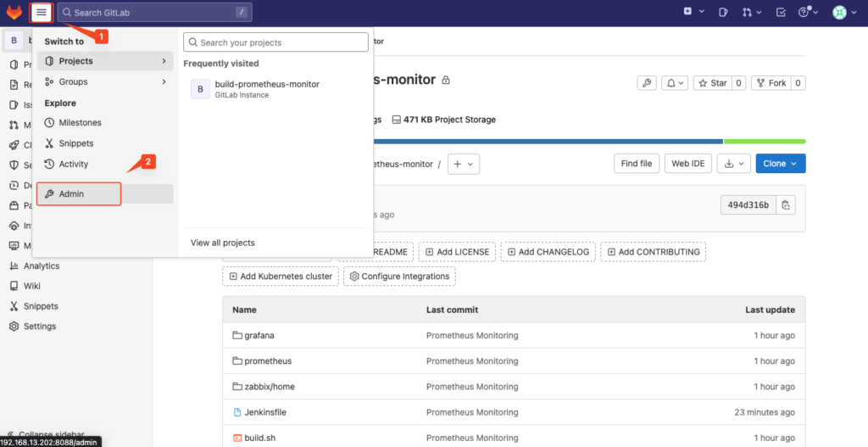868x447 pixels.
Task: Open Milestones under Explore
Action: [105, 122]
